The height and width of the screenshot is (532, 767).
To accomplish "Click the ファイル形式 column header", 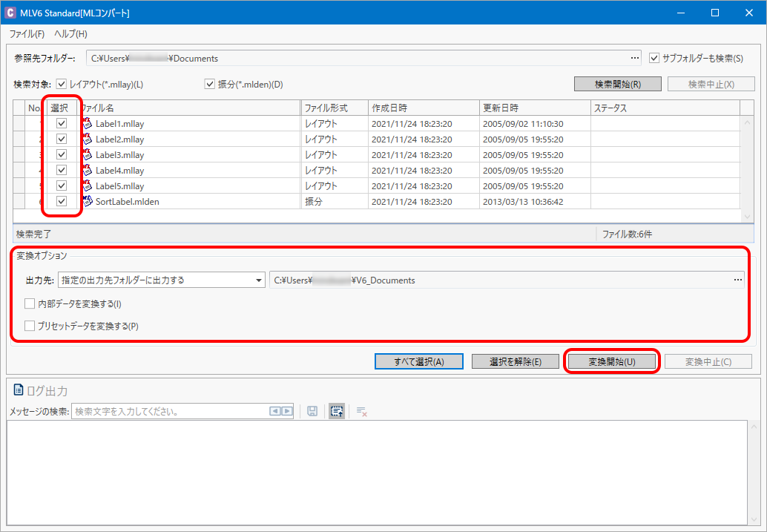I will (334, 108).
